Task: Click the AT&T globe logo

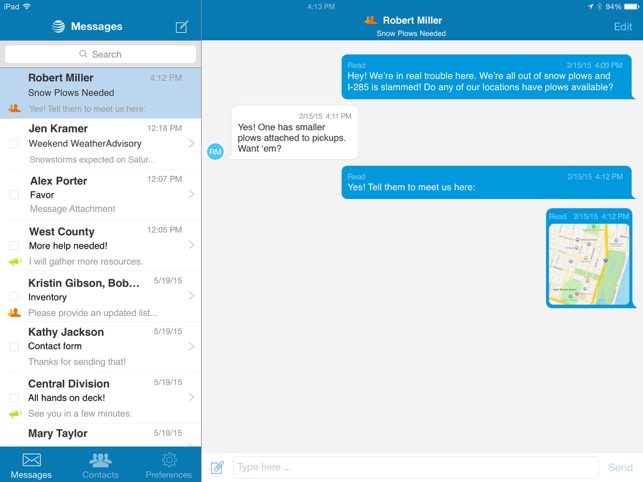Action: (59, 27)
